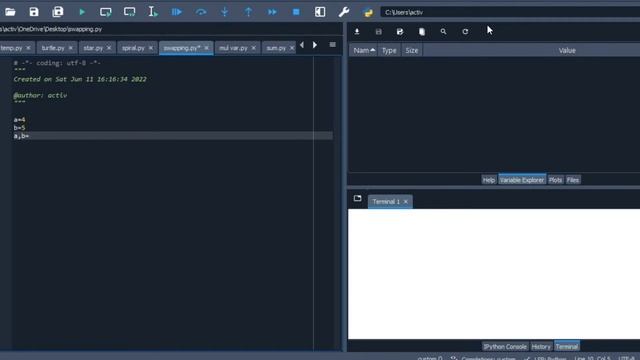Save all open files
This screenshot has height=360, width=640.
(x=58, y=12)
